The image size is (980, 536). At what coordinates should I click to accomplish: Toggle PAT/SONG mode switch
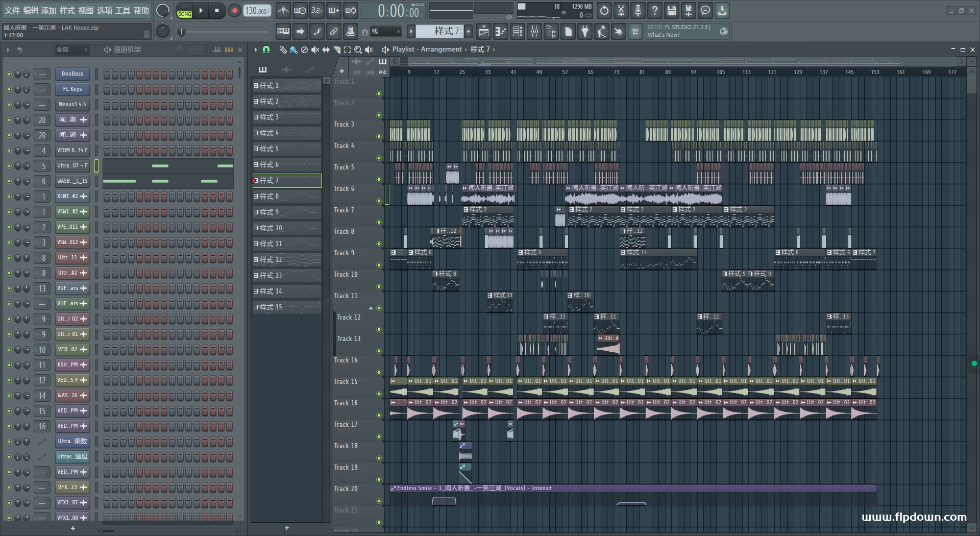point(184,11)
